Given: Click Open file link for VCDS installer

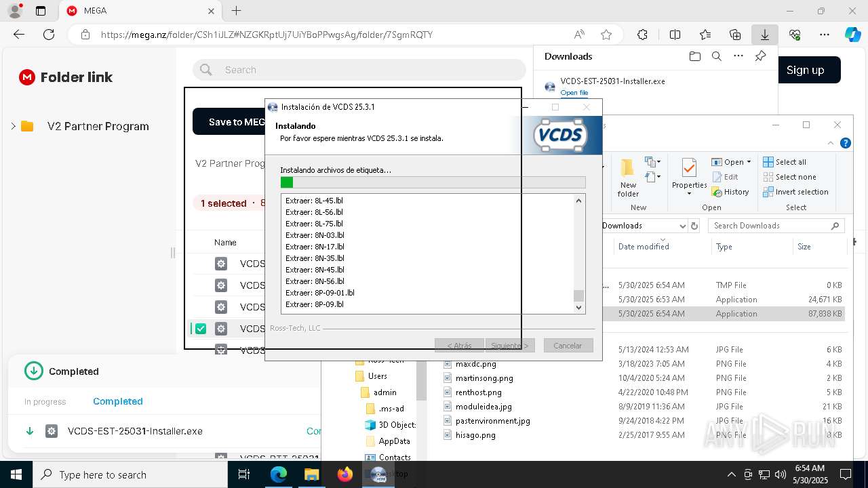Looking at the screenshot, I should tap(574, 92).
